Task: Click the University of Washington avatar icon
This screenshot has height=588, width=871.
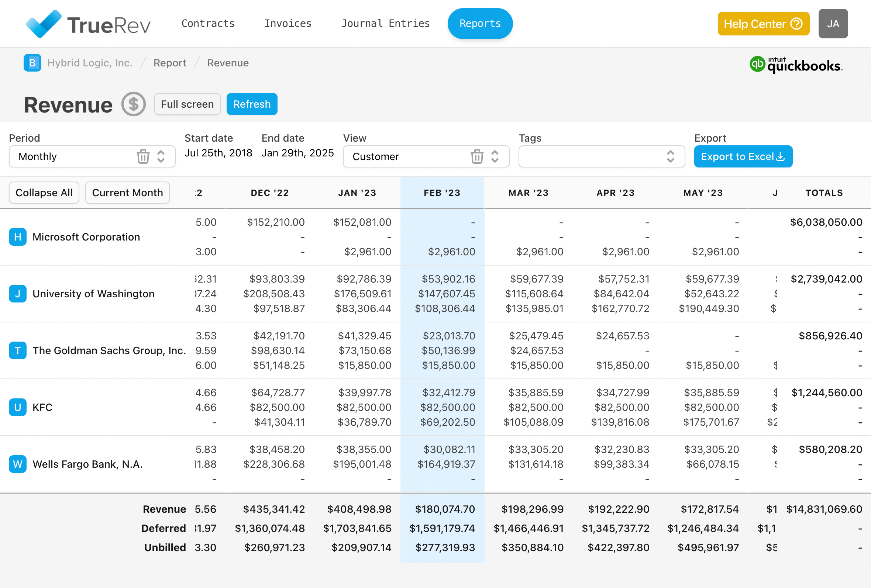Action: (17, 294)
